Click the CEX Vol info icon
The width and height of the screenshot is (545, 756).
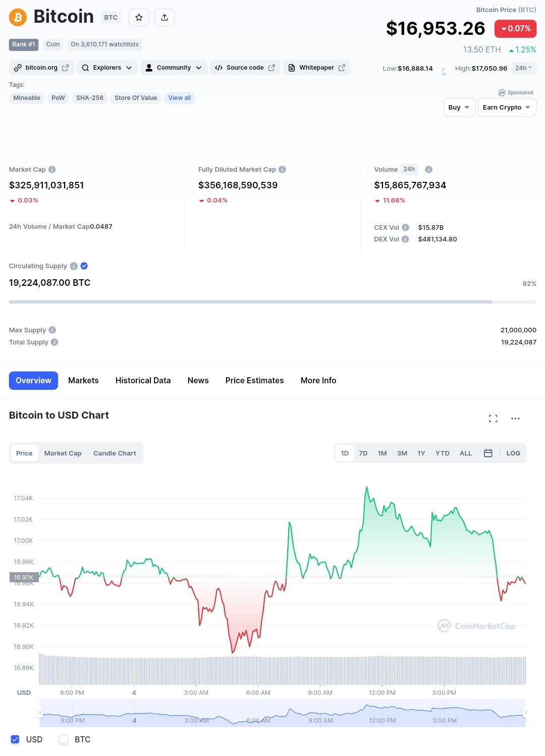405,227
